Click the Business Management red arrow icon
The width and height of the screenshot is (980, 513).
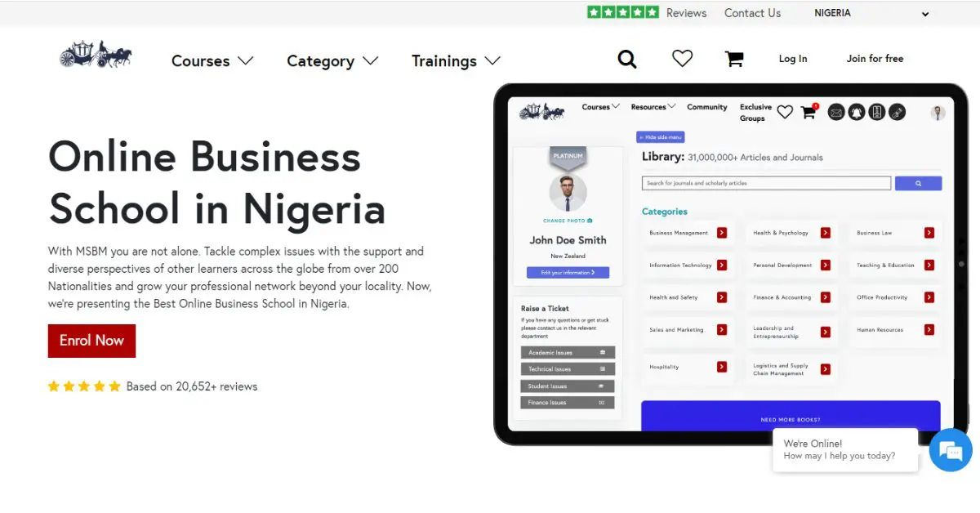point(722,233)
